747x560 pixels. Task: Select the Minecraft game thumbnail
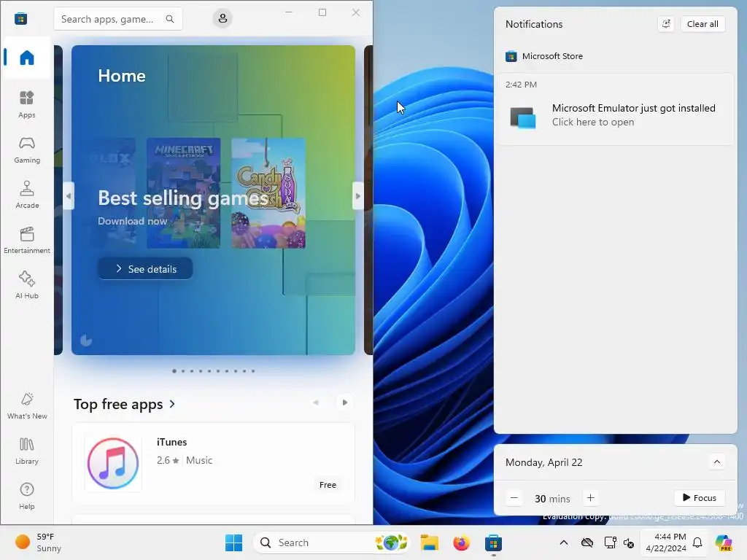[x=183, y=192]
